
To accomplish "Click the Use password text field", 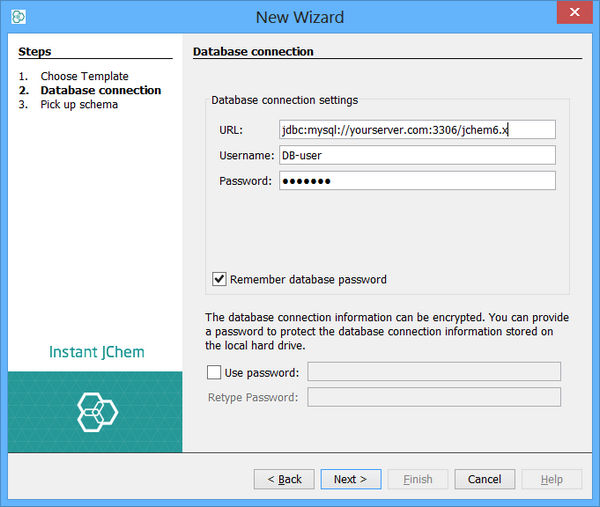I will point(434,372).
